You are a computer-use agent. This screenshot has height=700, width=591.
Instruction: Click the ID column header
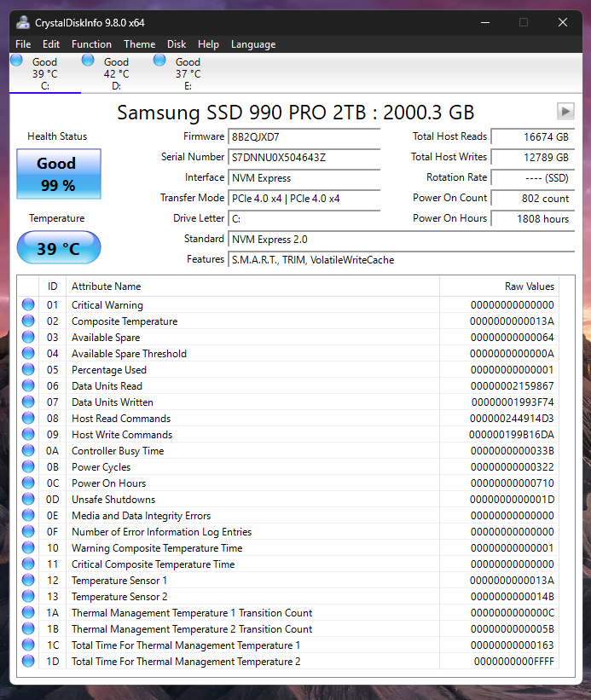pos(53,286)
